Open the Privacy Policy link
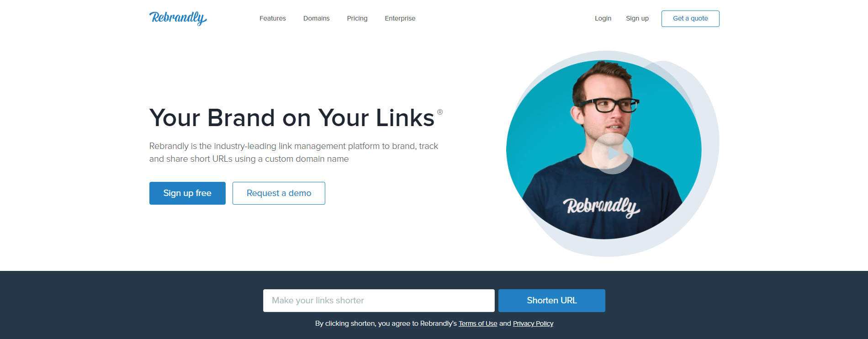868x339 pixels. point(533,323)
